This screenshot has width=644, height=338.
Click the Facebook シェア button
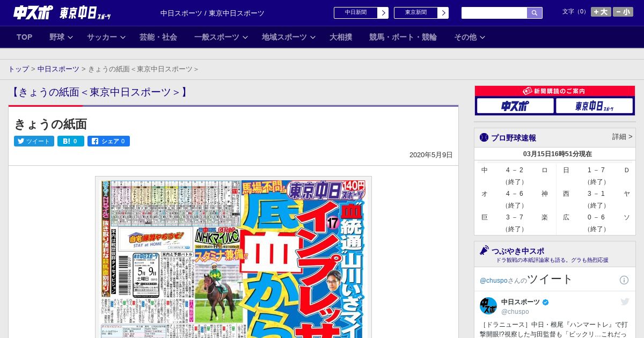click(108, 141)
